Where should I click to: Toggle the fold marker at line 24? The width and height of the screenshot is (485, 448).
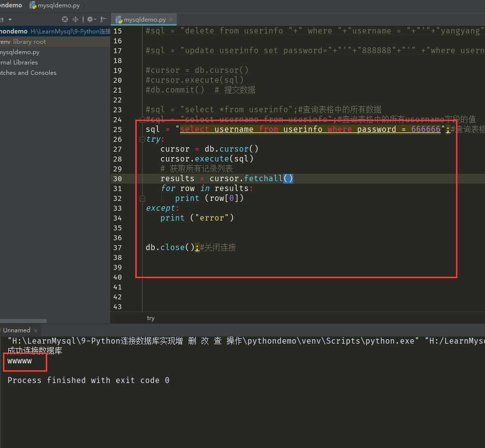click(x=142, y=120)
